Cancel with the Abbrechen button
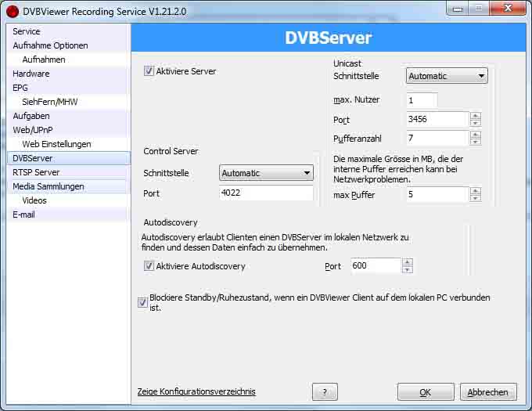 click(x=488, y=392)
